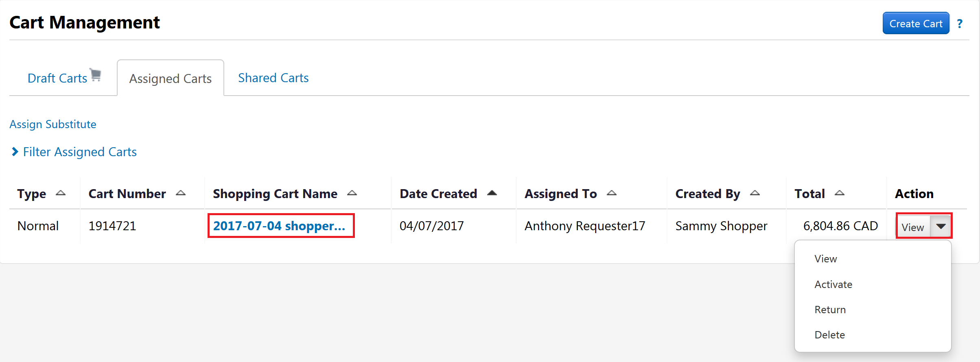
Task: Switch to the Draft Carts tab
Action: pos(58,78)
